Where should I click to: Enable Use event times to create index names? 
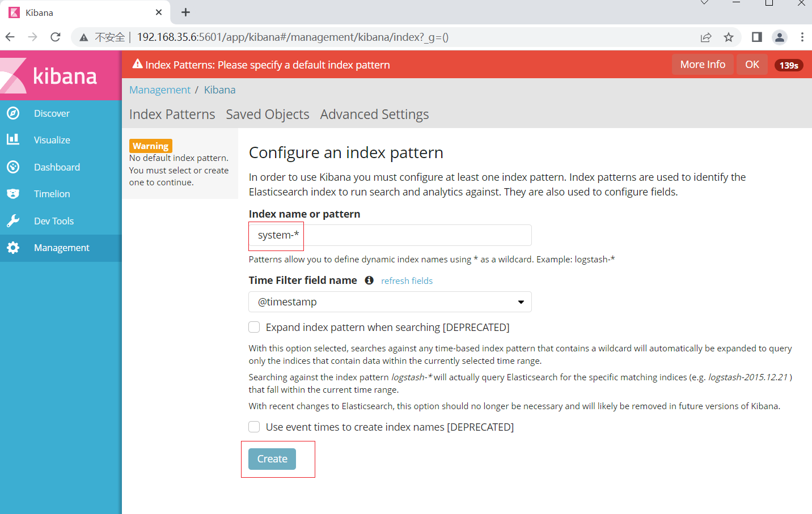pos(254,427)
